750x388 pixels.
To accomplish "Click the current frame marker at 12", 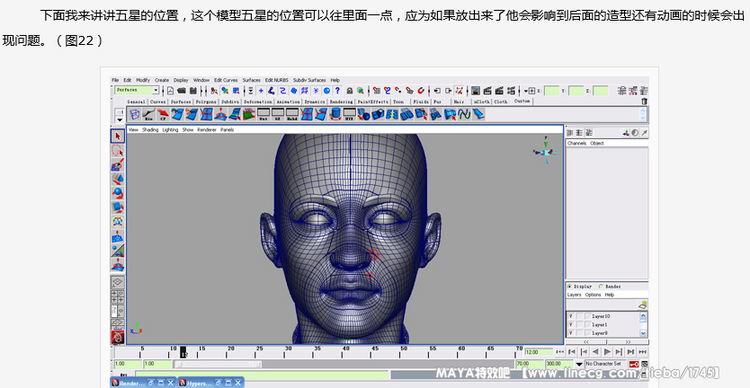I will point(183,352).
